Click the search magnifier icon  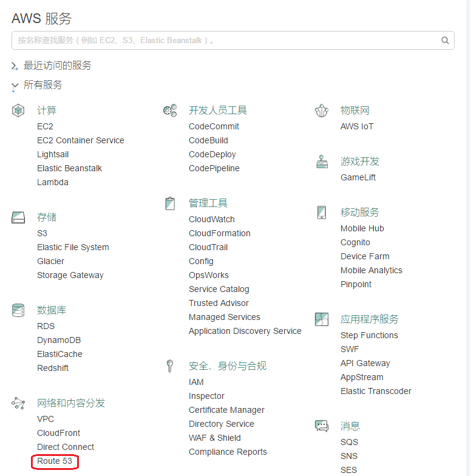point(445,40)
